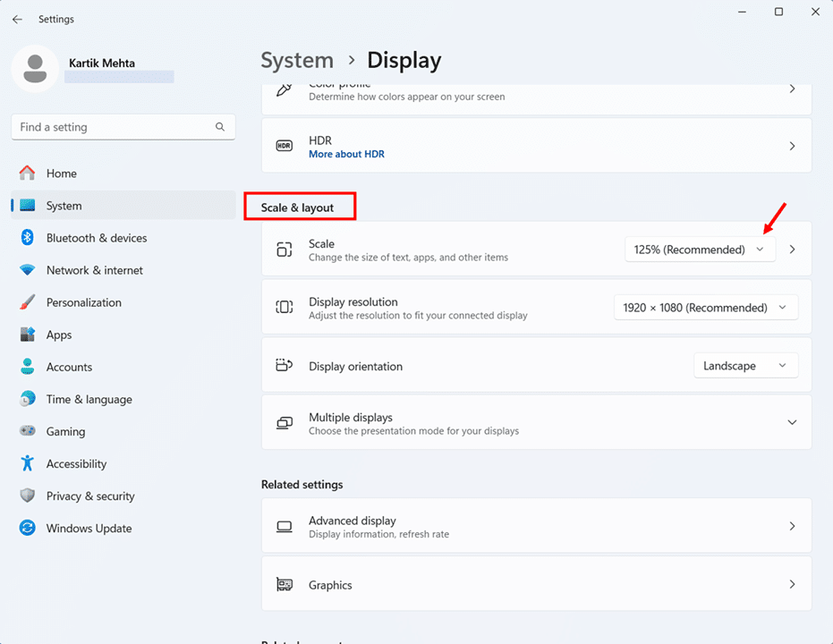Click the Advanced display monitor icon
The image size is (833, 644).
tap(285, 527)
